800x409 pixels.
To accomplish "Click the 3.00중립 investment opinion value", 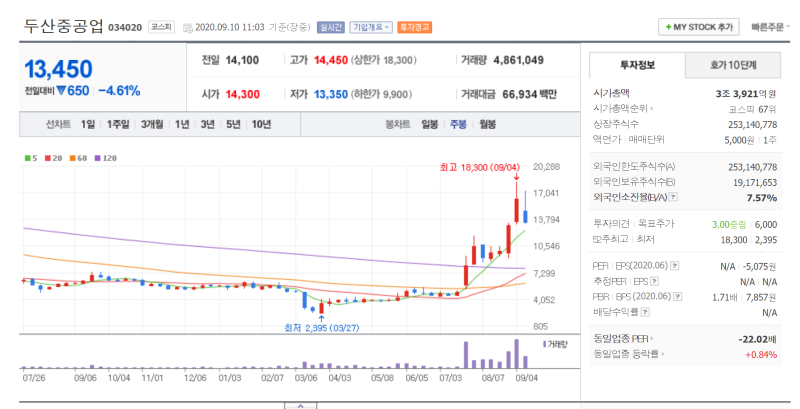I will pos(729,224).
